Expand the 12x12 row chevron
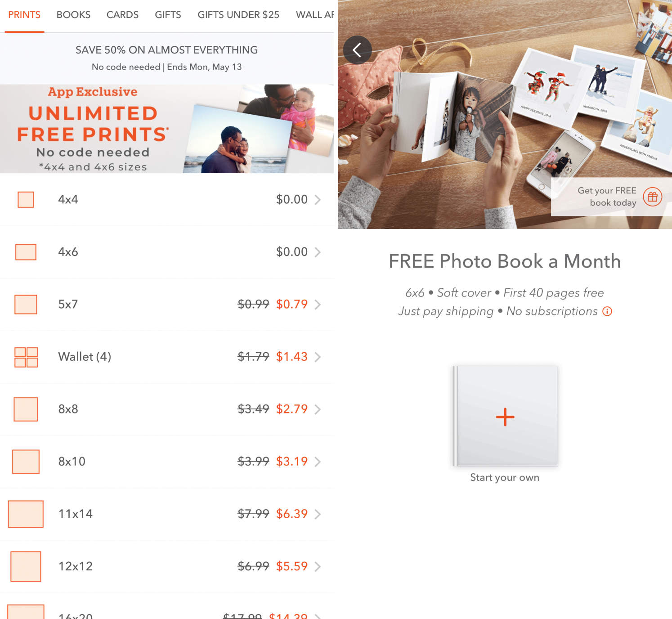Viewport: 672px width, 619px height. click(x=318, y=566)
